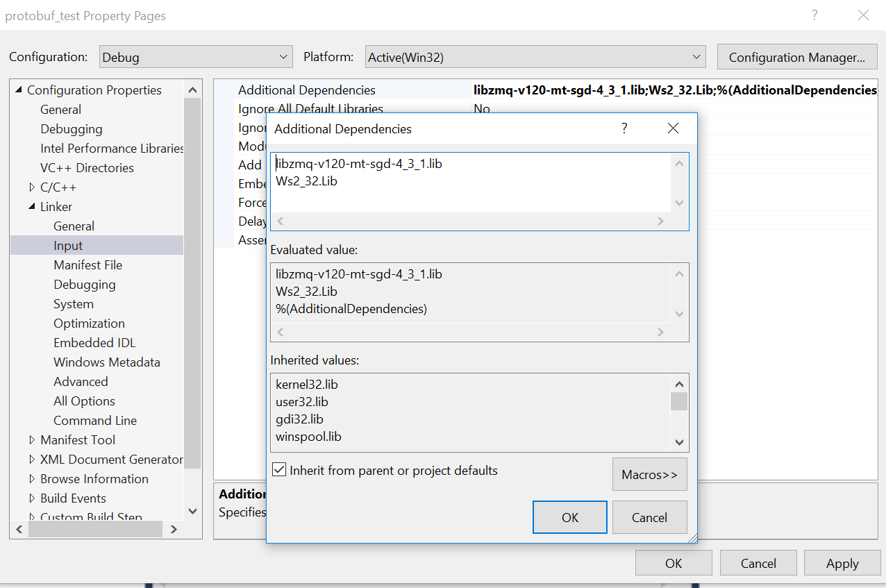Click the tree panel scroll up arrow
The width and height of the screenshot is (886, 588).
(192, 90)
